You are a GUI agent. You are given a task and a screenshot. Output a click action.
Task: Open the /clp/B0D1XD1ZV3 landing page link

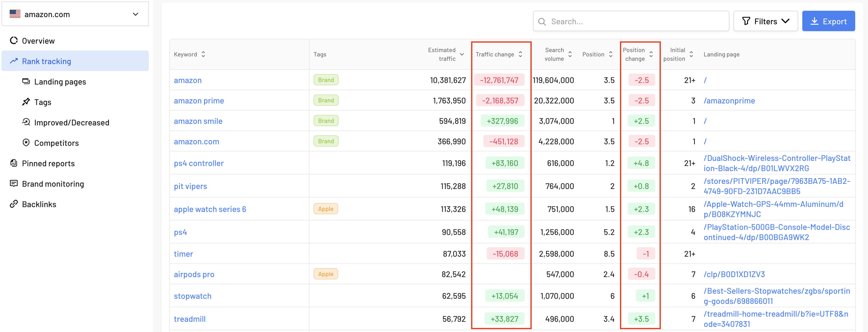(x=734, y=275)
